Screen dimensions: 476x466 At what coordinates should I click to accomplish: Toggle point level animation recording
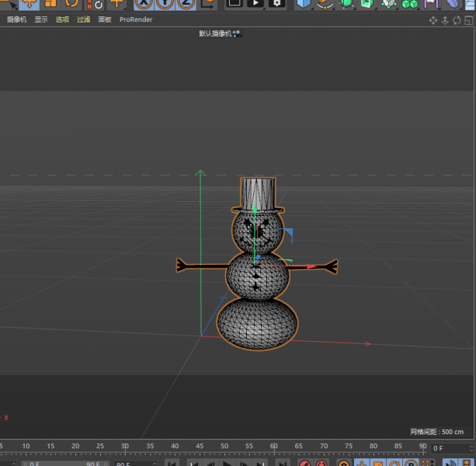pyautogui.click(x=427, y=463)
